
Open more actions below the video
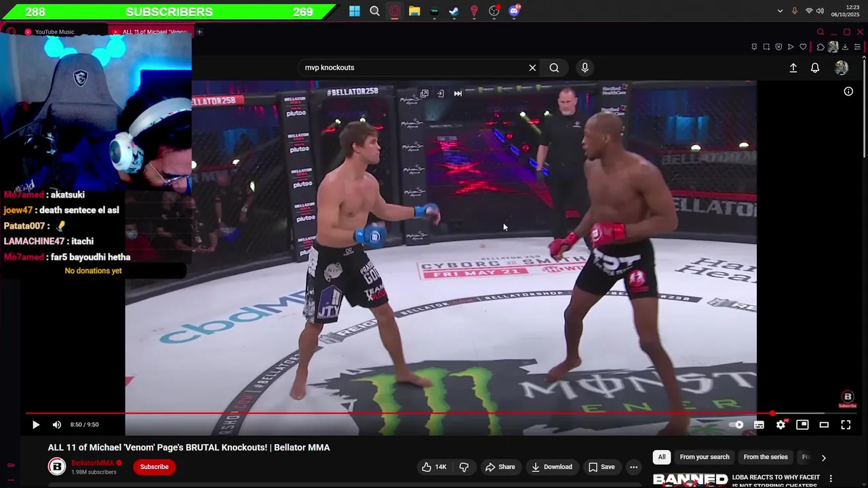click(x=633, y=467)
